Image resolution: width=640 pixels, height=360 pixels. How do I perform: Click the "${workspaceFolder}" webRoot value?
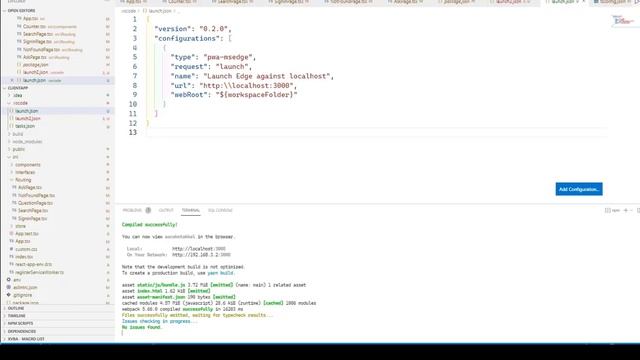pos(256,95)
